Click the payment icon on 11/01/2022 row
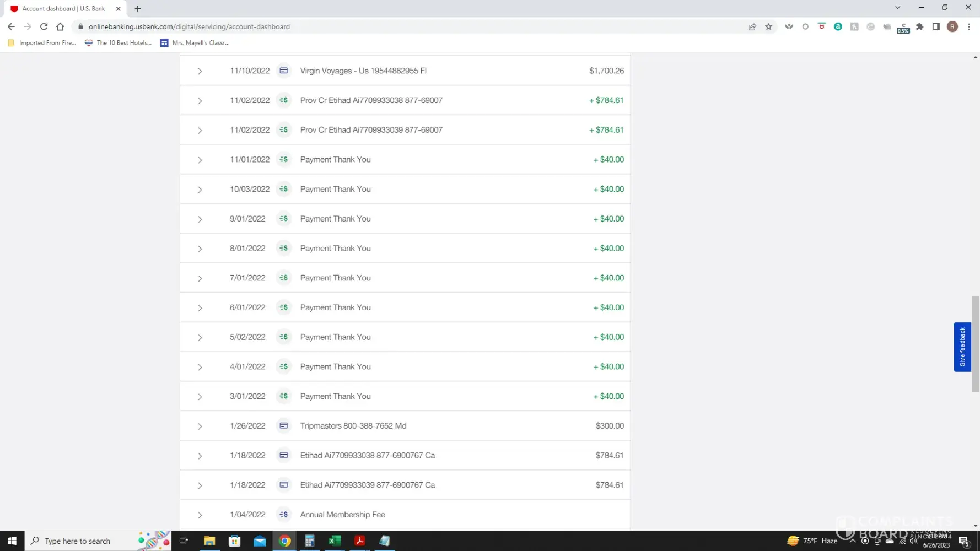The width and height of the screenshot is (980, 551). coord(283,160)
